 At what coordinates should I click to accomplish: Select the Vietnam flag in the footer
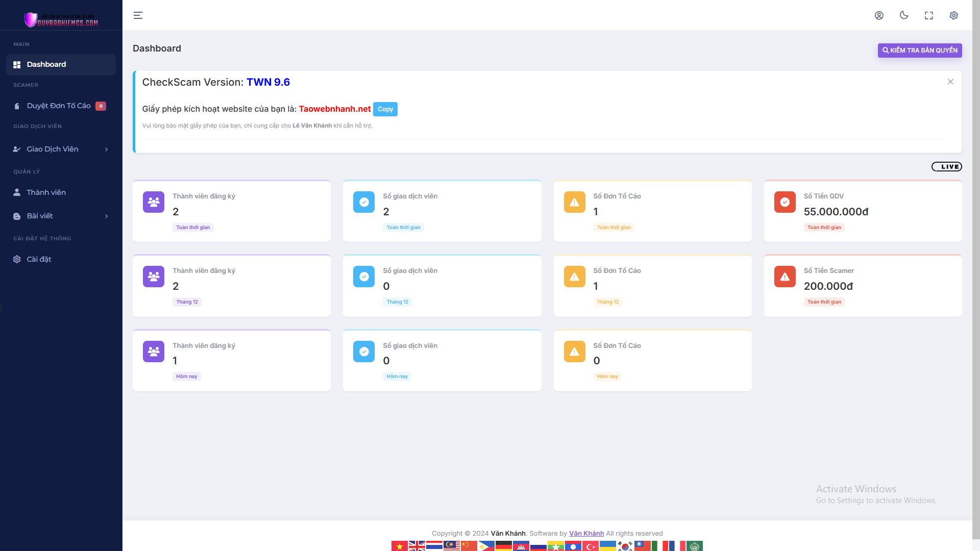click(x=400, y=545)
